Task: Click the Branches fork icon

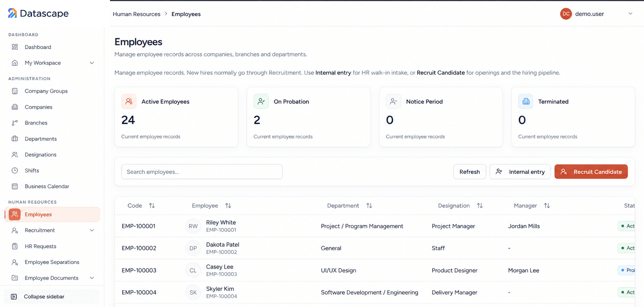Action: [x=15, y=123]
